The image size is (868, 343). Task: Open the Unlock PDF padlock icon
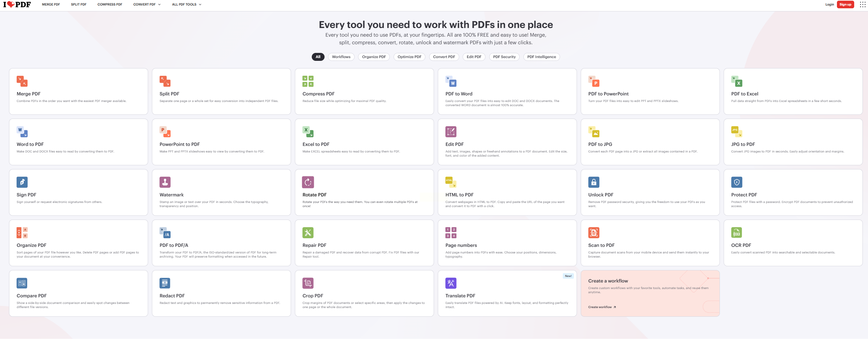tap(594, 182)
